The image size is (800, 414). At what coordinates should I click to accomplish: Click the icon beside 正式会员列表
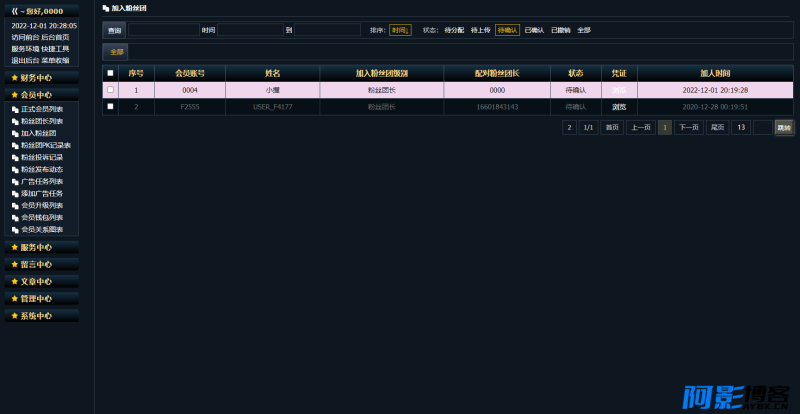coord(15,109)
